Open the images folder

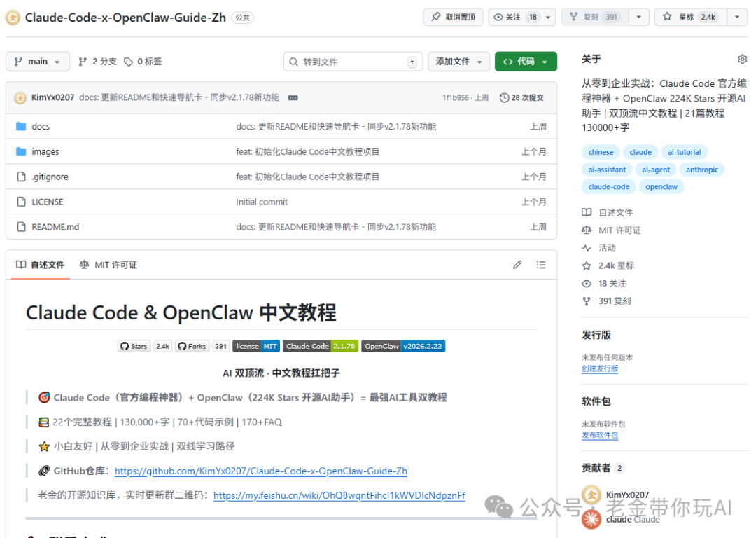tap(45, 151)
